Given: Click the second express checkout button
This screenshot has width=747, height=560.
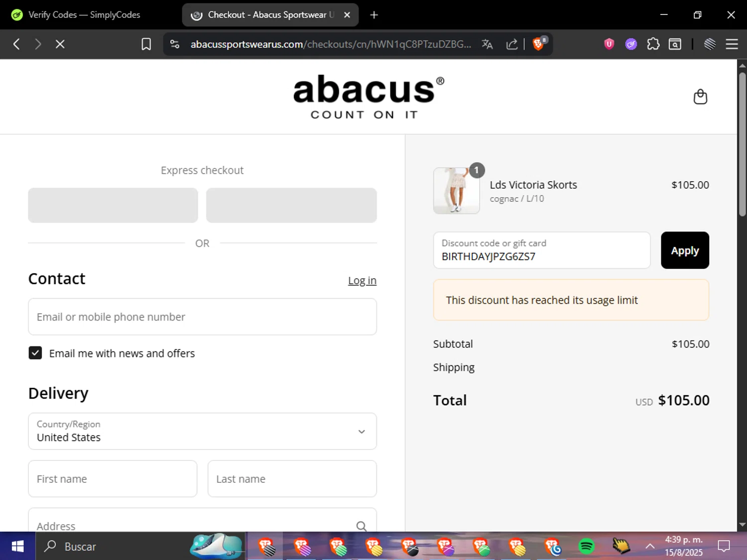Looking at the screenshot, I should coord(291,205).
